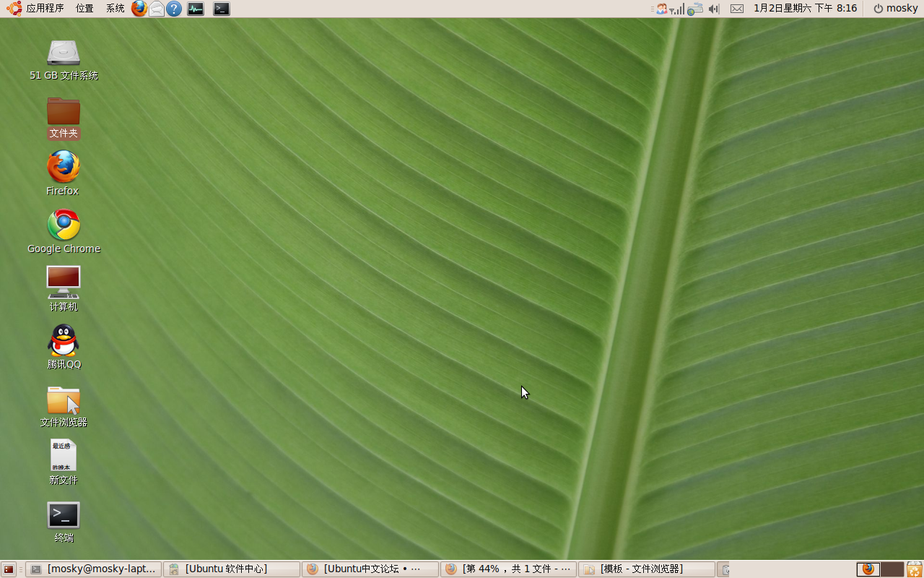Select the 终端 desktop icon
This screenshot has height=578, width=924.
(x=64, y=522)
